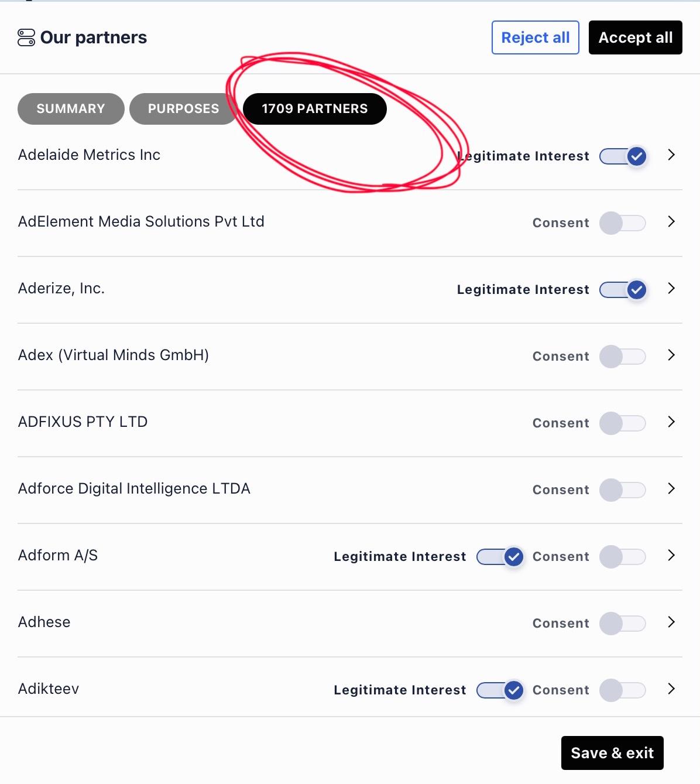
Task: Switch to the SUMMARY tab
Action: [x=71, y=109]
